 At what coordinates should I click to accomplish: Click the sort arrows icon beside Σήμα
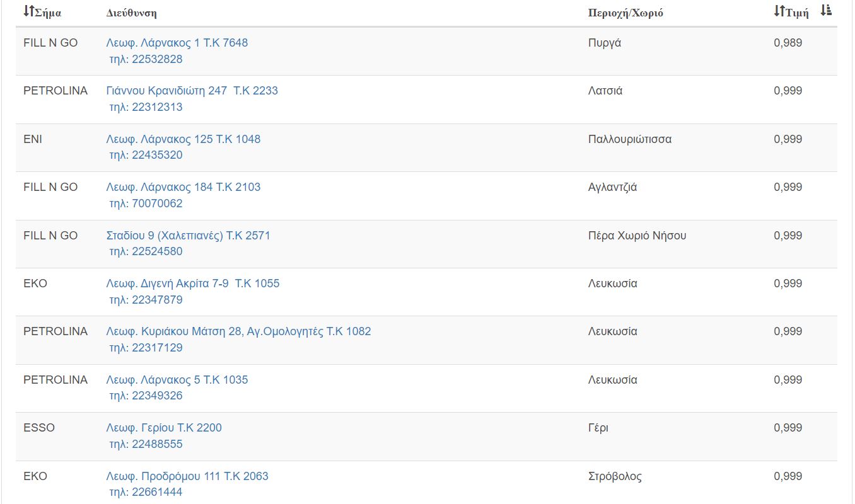[29, 11]
